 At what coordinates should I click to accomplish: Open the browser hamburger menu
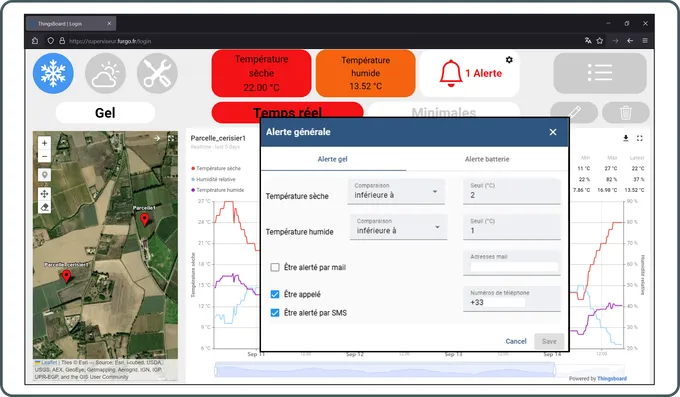[x=645, y=41]
